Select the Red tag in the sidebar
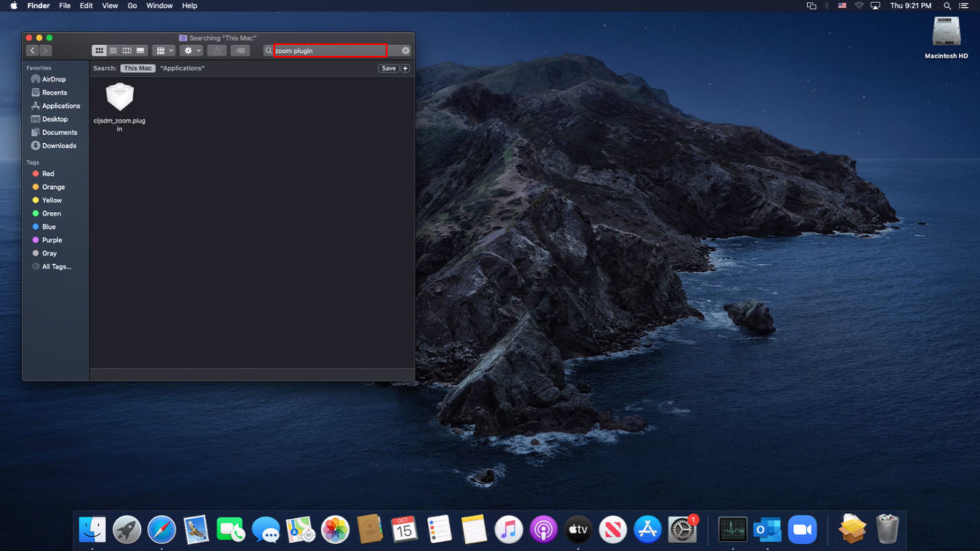Screen dimensions: 980x551 tap(47, 174)
